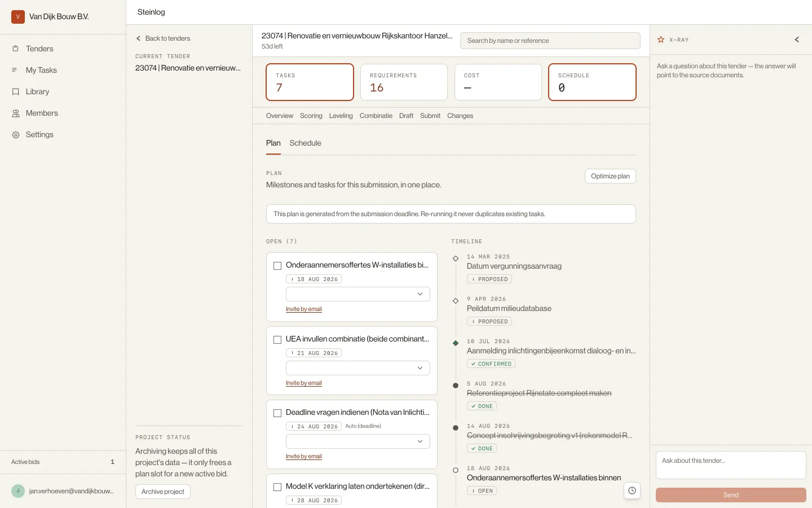Switch to the Submit tab
The height and width of the screenshot is (508, 812).
tap(430, 116)
